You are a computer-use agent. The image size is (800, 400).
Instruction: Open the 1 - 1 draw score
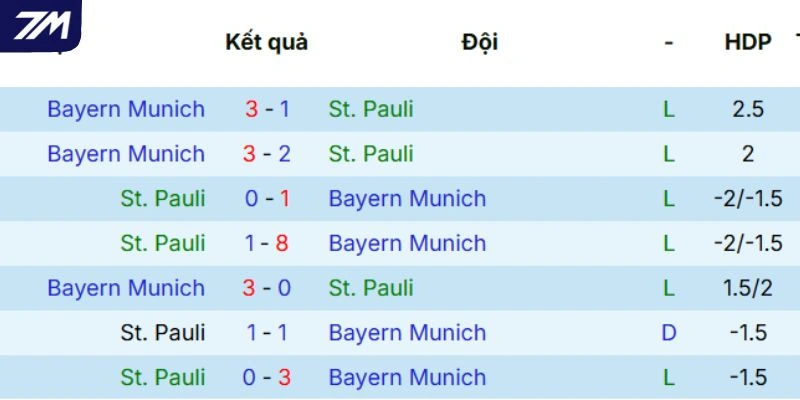coord(267,333)
